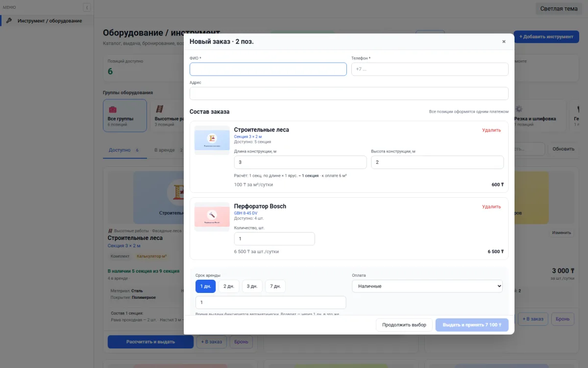Switch to Доступно tab

pyautogui.click(x=124, y=150)
